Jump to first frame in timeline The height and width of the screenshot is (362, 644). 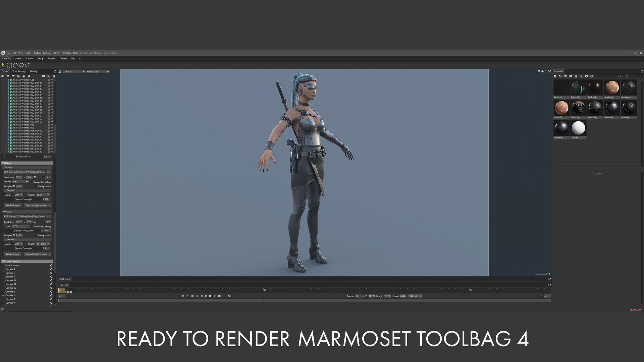click(192, 296)
